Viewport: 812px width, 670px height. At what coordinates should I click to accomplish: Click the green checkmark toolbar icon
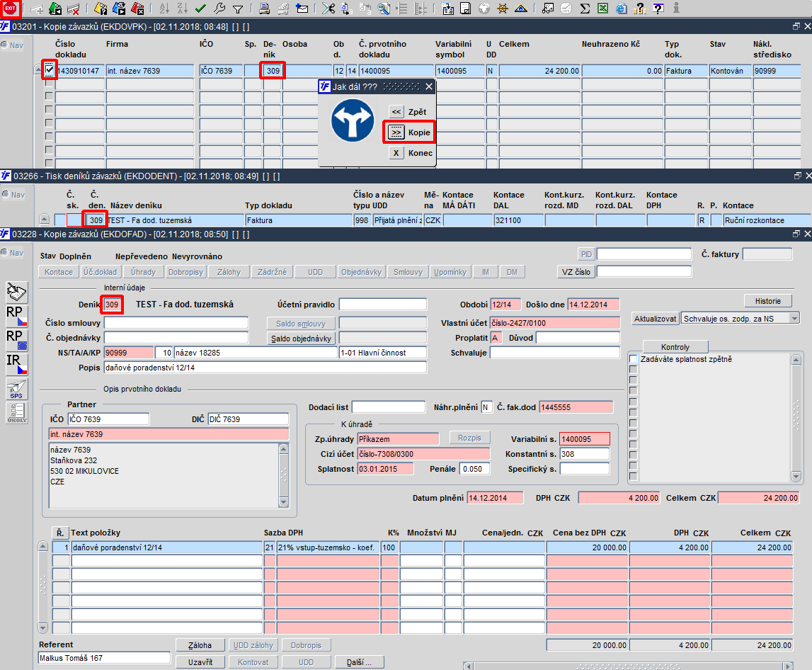coord(200,8)
